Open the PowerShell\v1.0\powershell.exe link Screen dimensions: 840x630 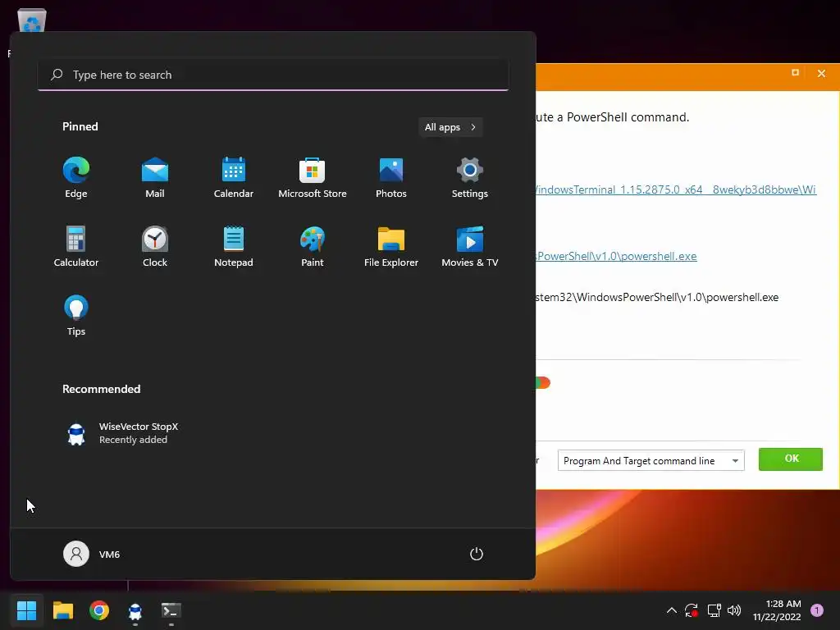click(616, 256)
